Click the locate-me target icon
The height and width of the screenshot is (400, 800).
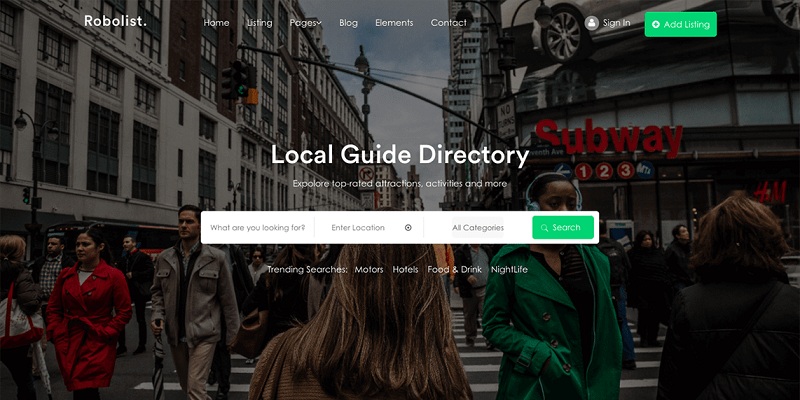point(408,228)
